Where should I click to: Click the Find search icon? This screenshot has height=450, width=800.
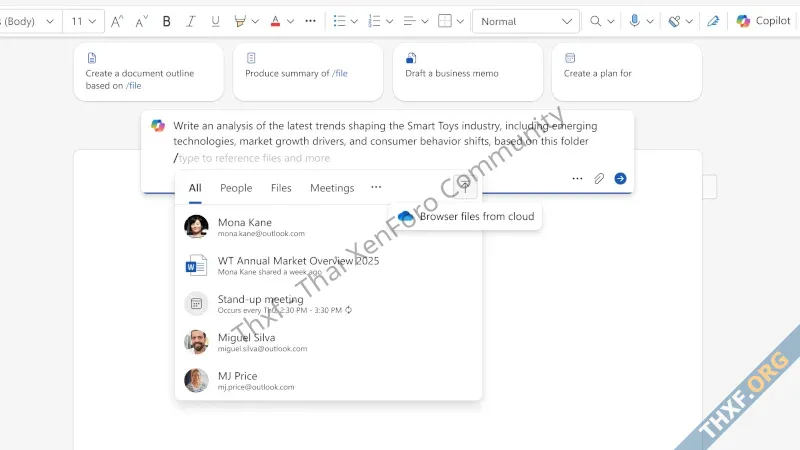(595, 21)
